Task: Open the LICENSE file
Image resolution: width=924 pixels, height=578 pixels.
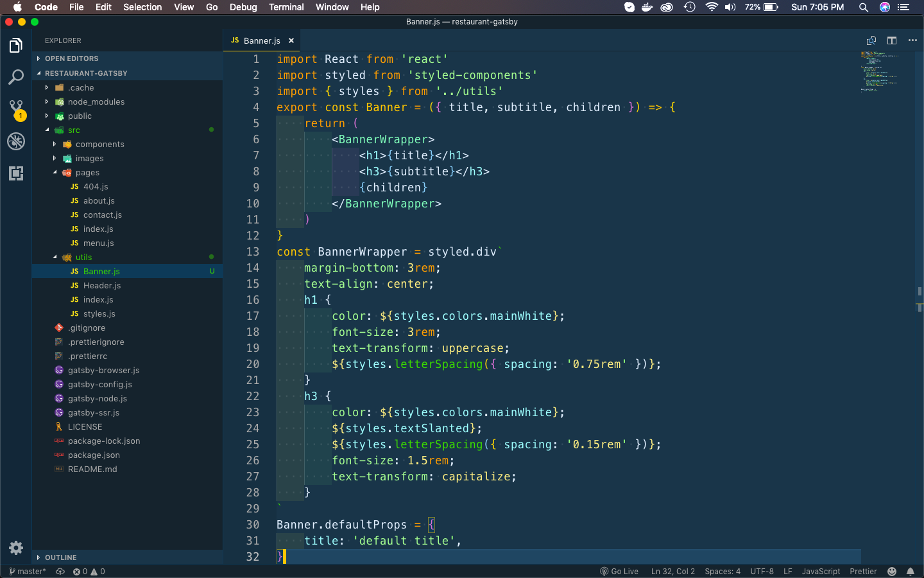Action: 127,427
